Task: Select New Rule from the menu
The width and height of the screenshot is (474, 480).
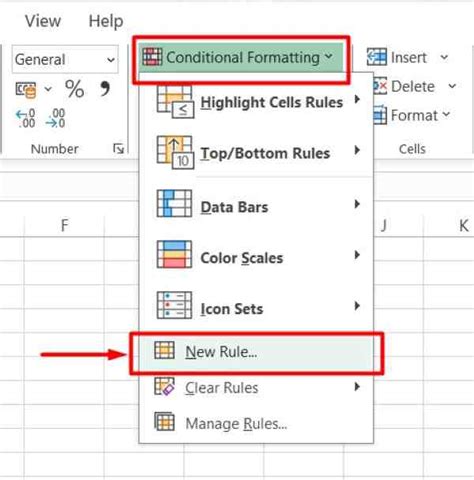Action: pos(256,352)
